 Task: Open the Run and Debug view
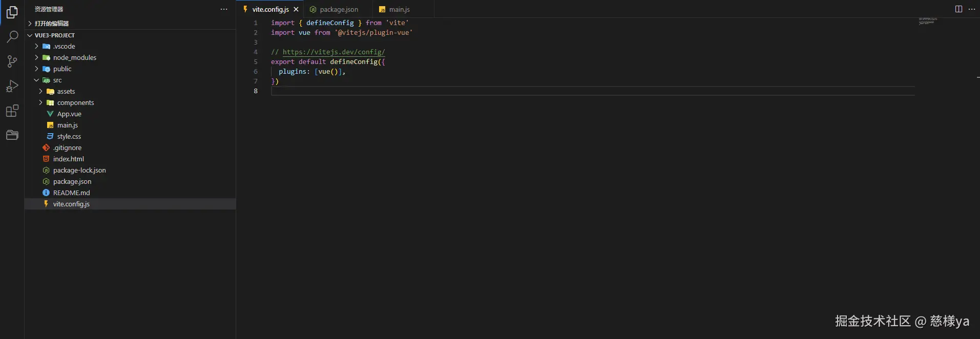[12, 86]
